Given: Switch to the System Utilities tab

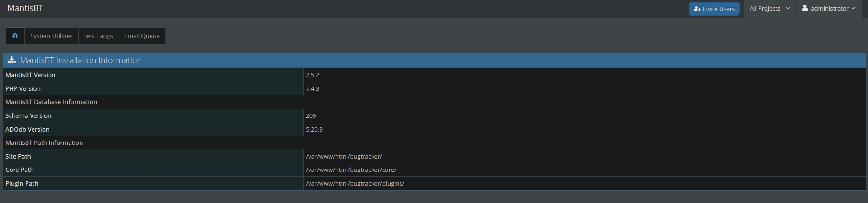Looking at the screenshot, I should (x=51, y=36).
